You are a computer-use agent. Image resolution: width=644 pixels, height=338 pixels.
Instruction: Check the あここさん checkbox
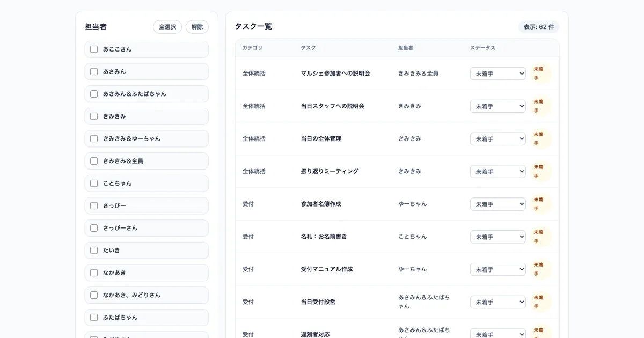tap(93, 49)
